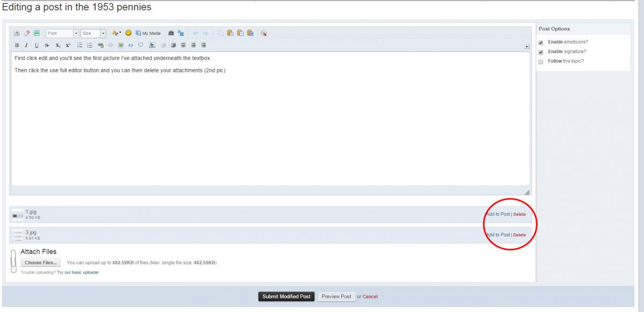The width and height of the screenshot is (644, 312).
Task: Open the Font dropdown
Action: point(62,33)
